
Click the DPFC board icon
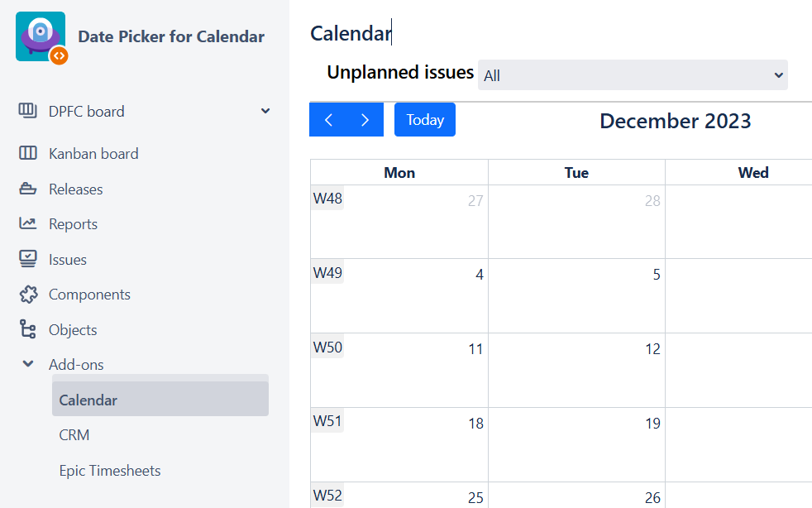tap(28, 111)
